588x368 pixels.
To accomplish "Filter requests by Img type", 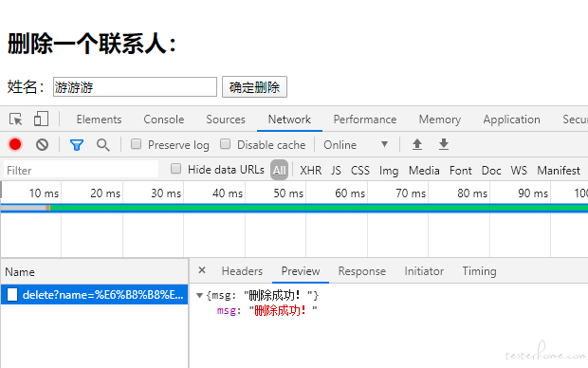I will pyautogui.click(x=389, y=171).
